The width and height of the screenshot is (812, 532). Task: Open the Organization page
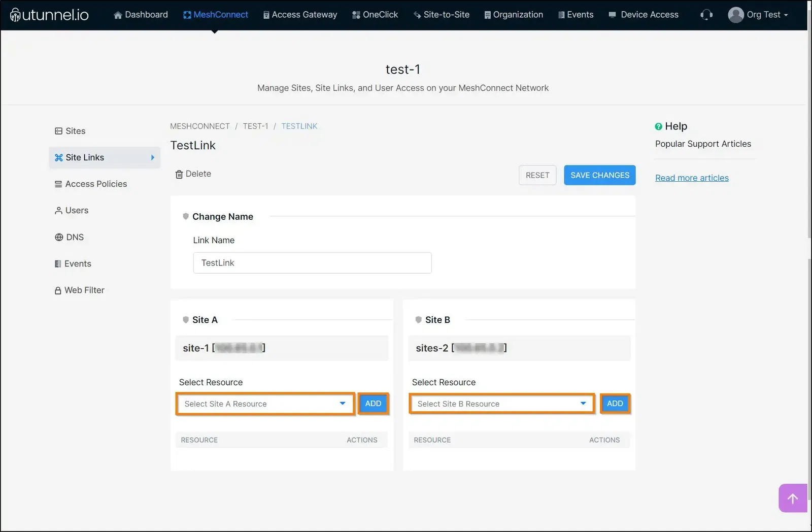514,15
